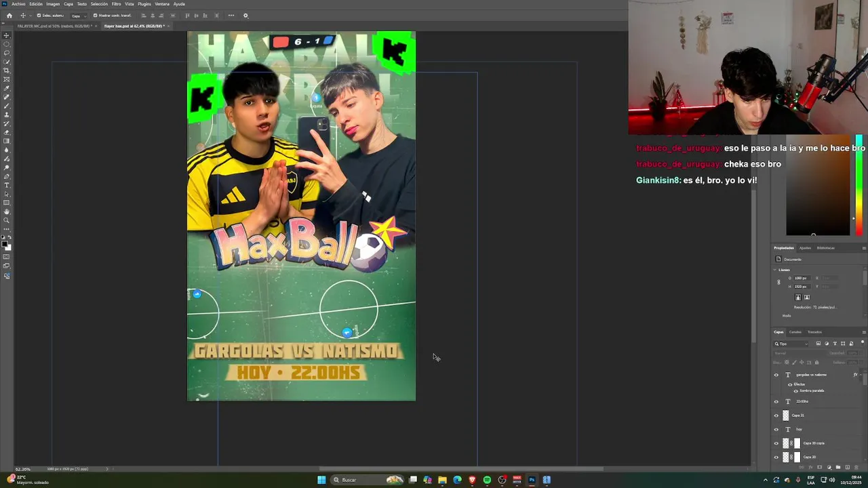Screen dimensions: 868x488
Task: Collapse the Lienzo section
Action: pyautogui.click(x=776, y=270)
